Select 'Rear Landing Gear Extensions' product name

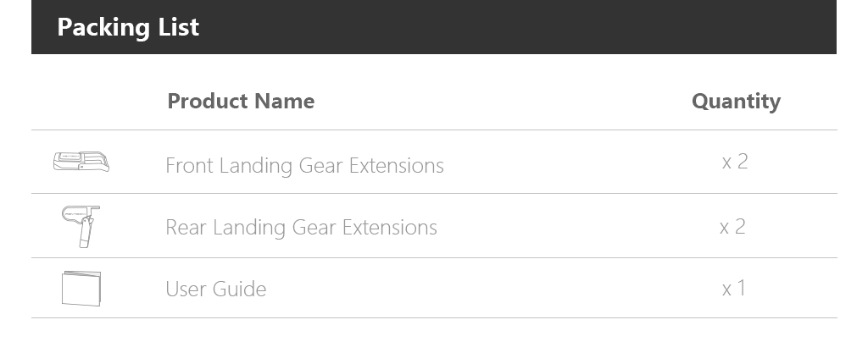pos(301,228)
